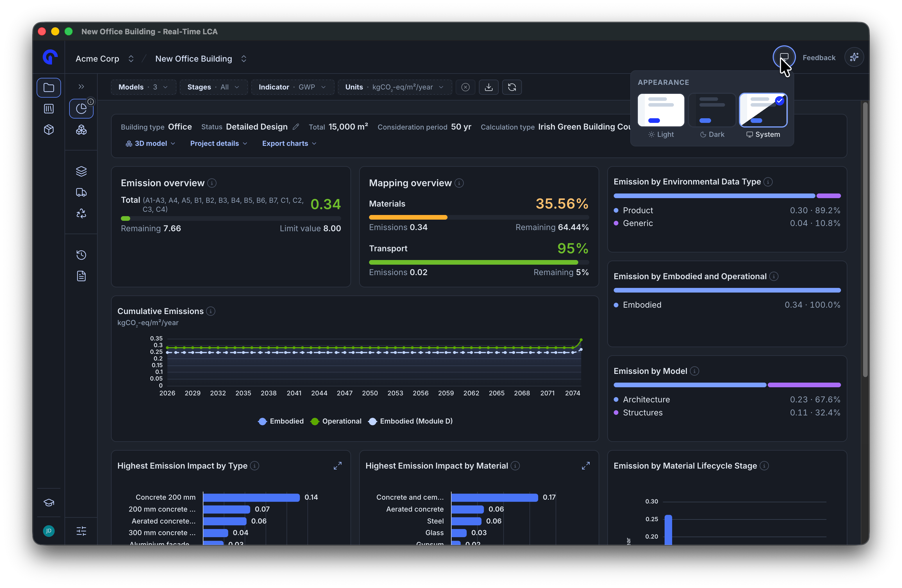The image size is (902, 588).
Task: Click info icon next to Emission overview
Action: tap(212, 183)
